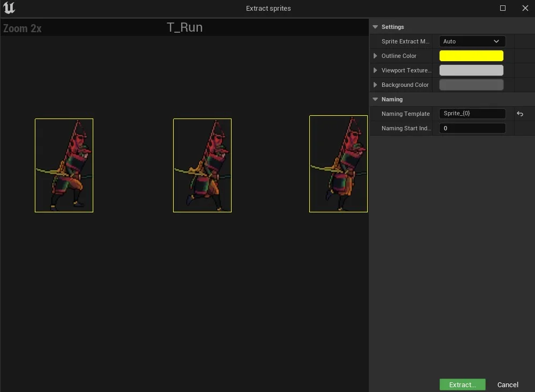Select the middle outlined run sprite

(202, 166)
